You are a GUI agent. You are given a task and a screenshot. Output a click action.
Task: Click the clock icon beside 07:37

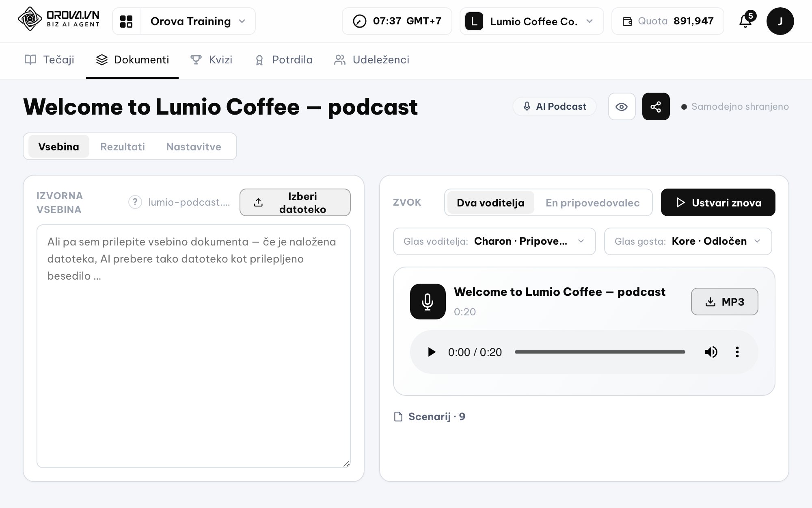(x=359, y=21)
